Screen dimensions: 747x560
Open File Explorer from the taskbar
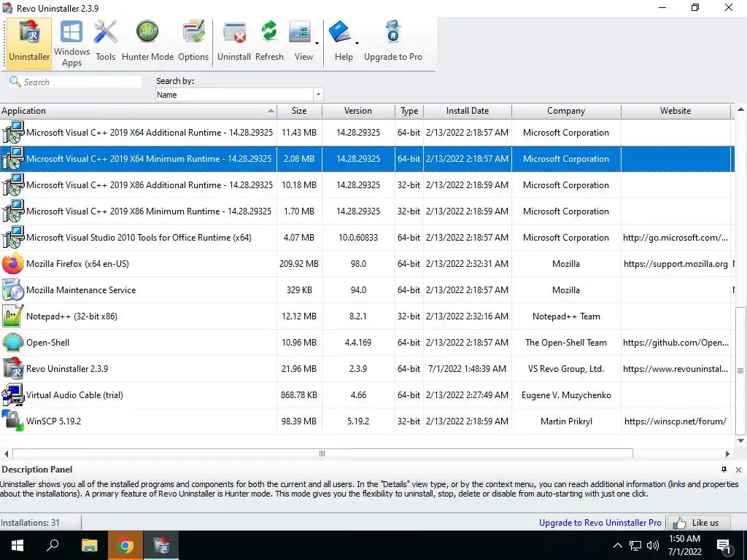coord(89,545)
